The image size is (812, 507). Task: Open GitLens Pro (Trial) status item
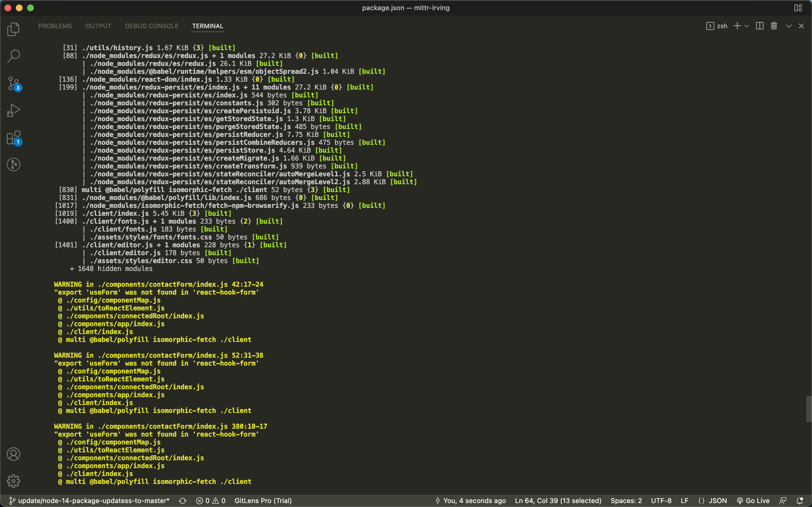263,501
